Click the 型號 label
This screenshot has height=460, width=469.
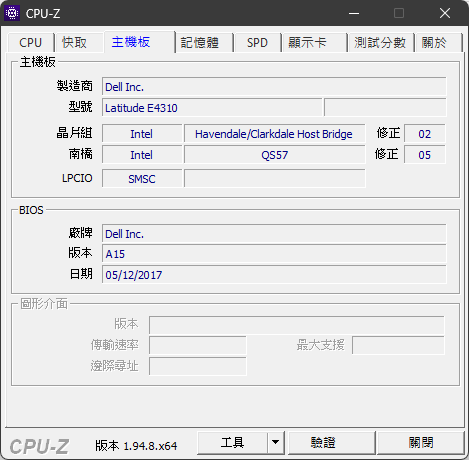pos(80,107)
